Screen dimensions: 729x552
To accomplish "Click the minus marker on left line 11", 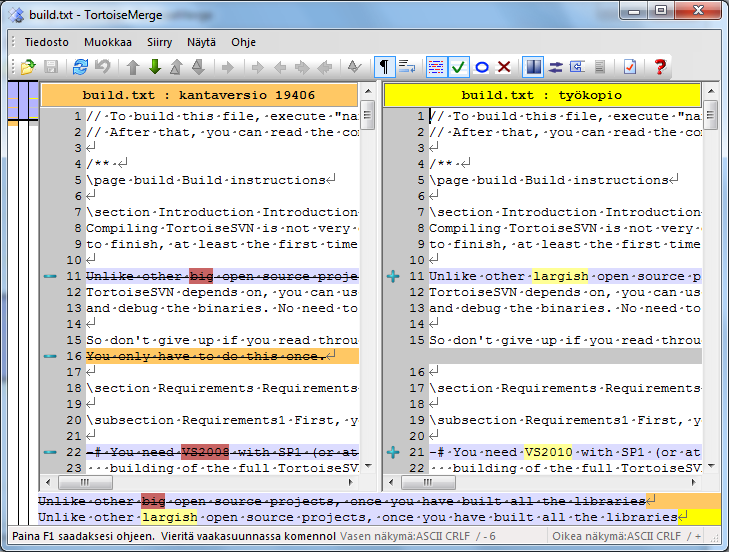I will 50,276.
